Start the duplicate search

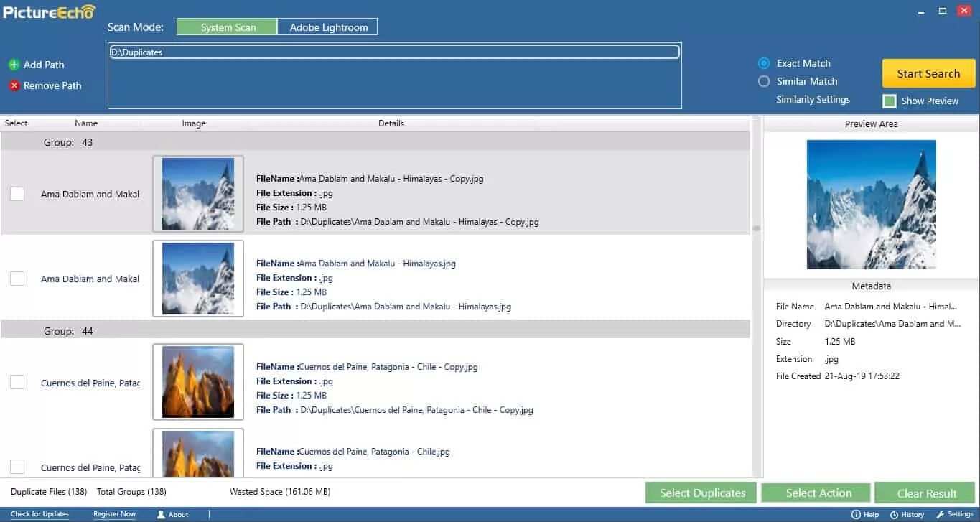tap(928, 73)
